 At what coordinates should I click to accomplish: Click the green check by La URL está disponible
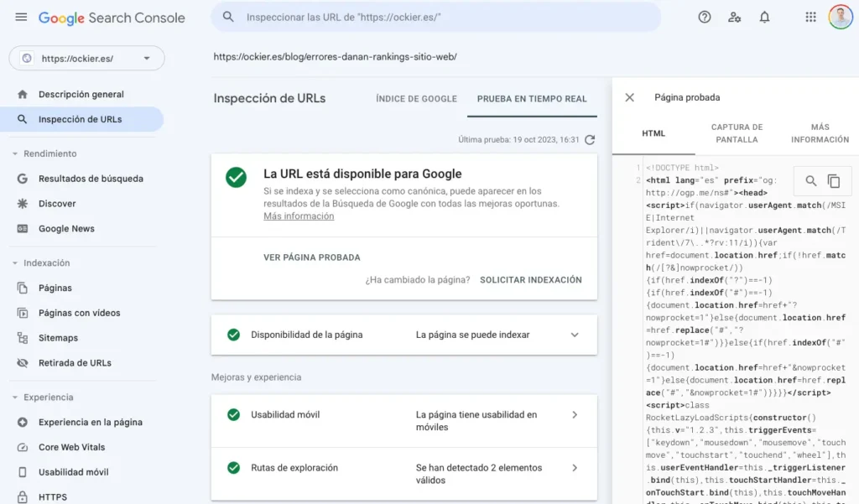coord(236,177)
